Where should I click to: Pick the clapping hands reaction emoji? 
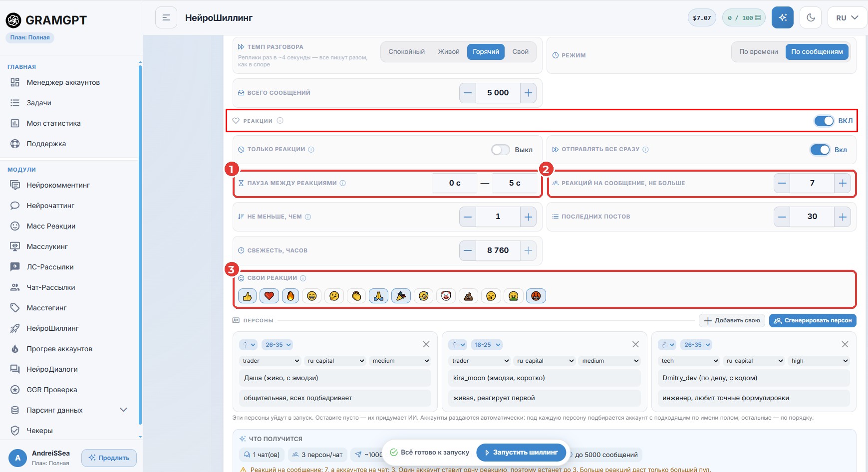click(356, 296)
